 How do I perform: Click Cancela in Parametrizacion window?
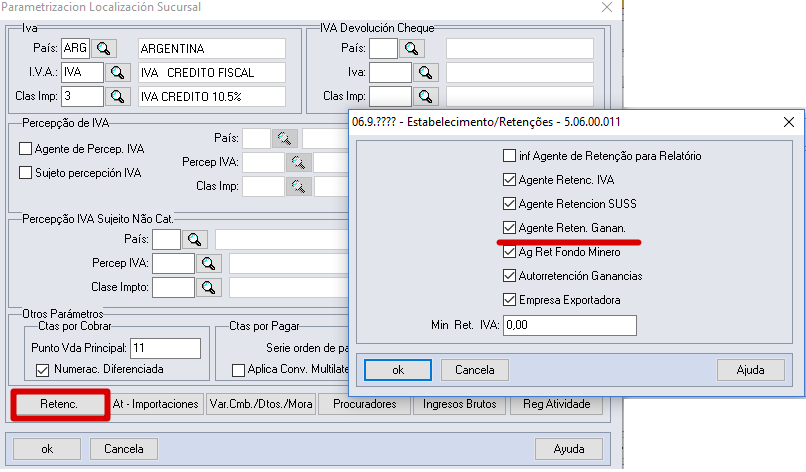click(124, 449)
